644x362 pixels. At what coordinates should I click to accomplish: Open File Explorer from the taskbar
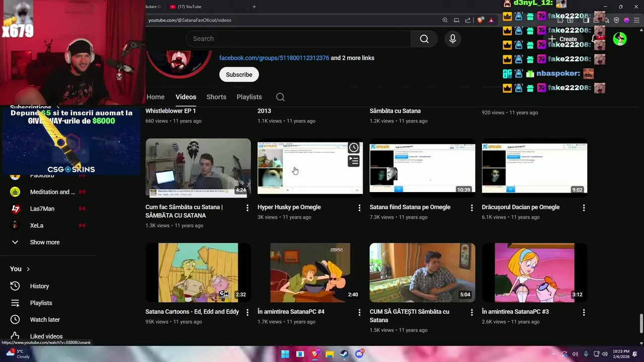point(330,354)
